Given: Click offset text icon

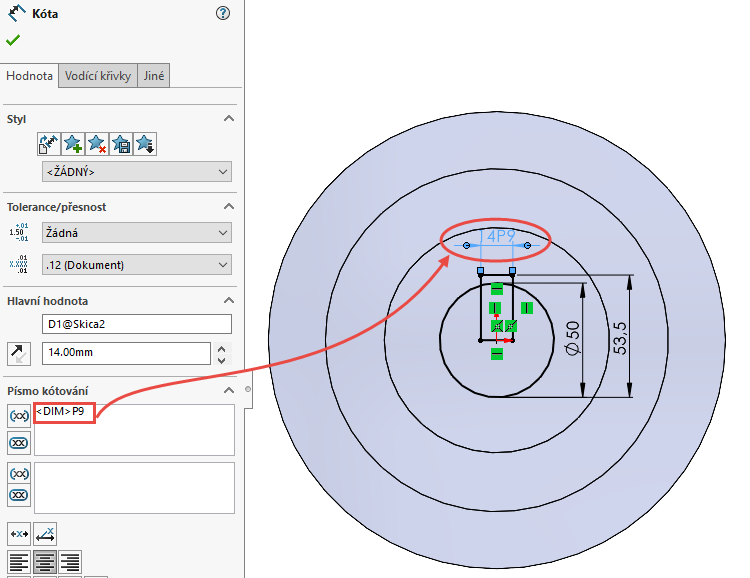Looking at the screenshot, I should pos(45,534).
